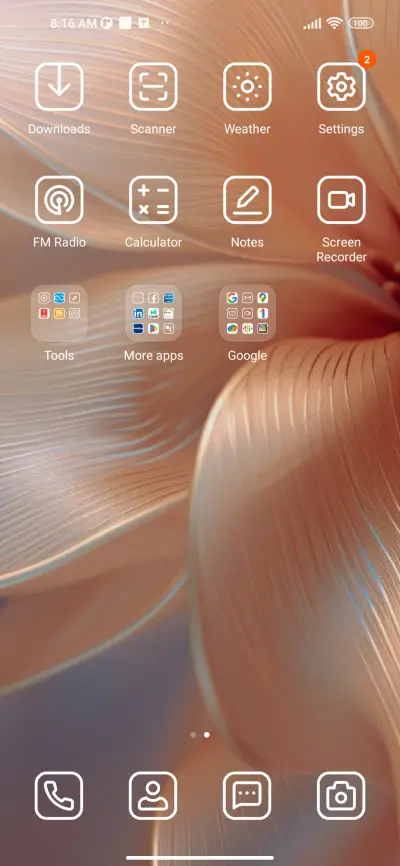The width and height of the screenshot is (400, 866).
Task: Tap the "Notes" label
Action: click(x=247, y=242)
